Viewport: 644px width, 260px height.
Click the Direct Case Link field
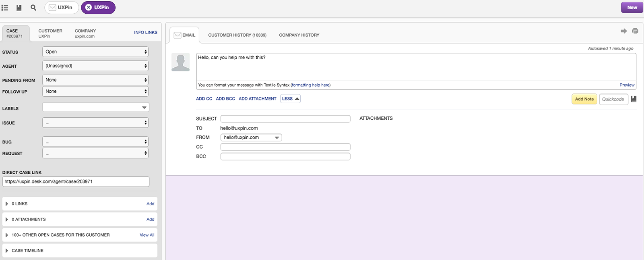[x=76, y=181]
